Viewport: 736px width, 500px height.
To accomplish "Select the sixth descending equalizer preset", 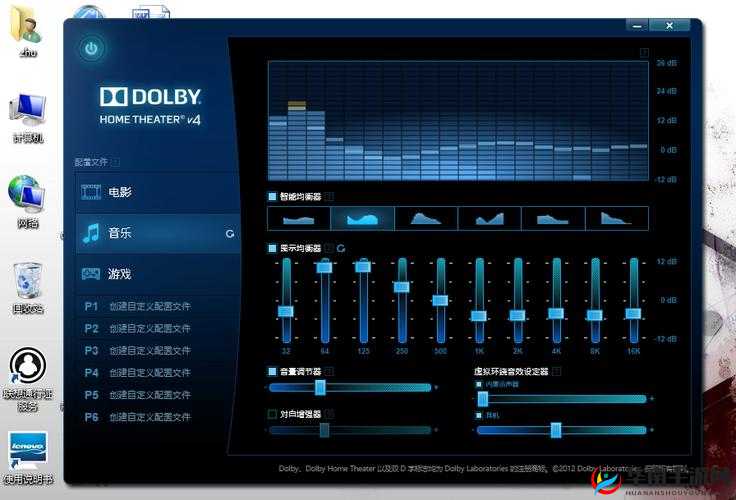I will point(616,218).
